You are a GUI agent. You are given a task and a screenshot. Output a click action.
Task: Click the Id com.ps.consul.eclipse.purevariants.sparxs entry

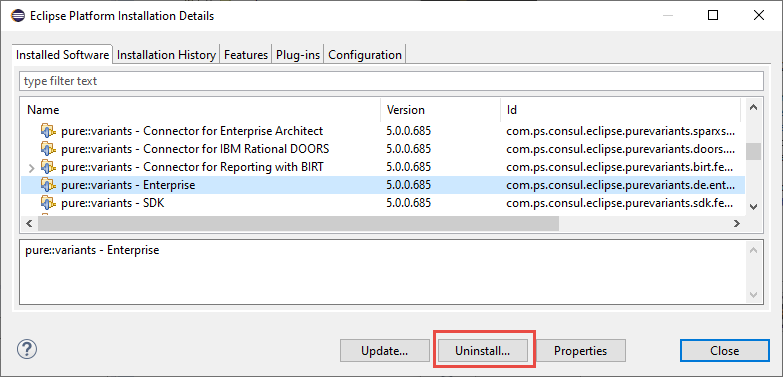[x=621, y=131]
